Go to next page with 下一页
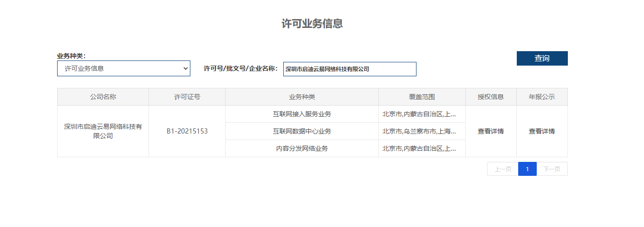This screenshot has width=644, height=227. coord(552,169)
